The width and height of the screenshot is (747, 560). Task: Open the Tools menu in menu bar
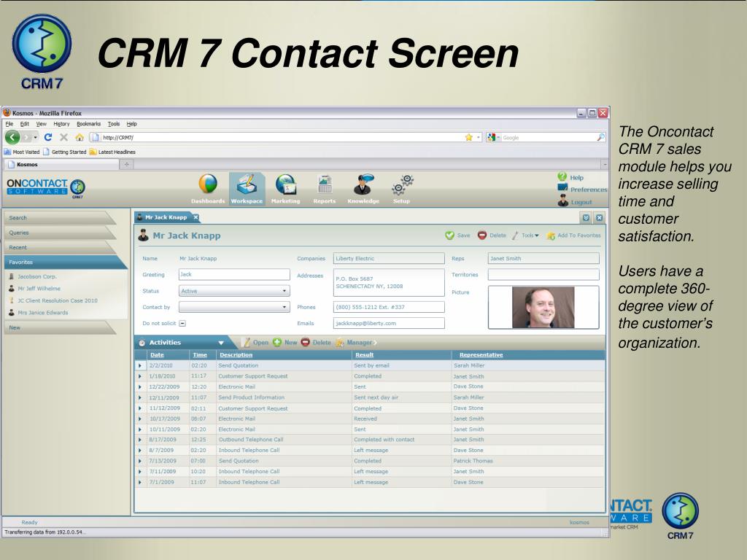113,124
